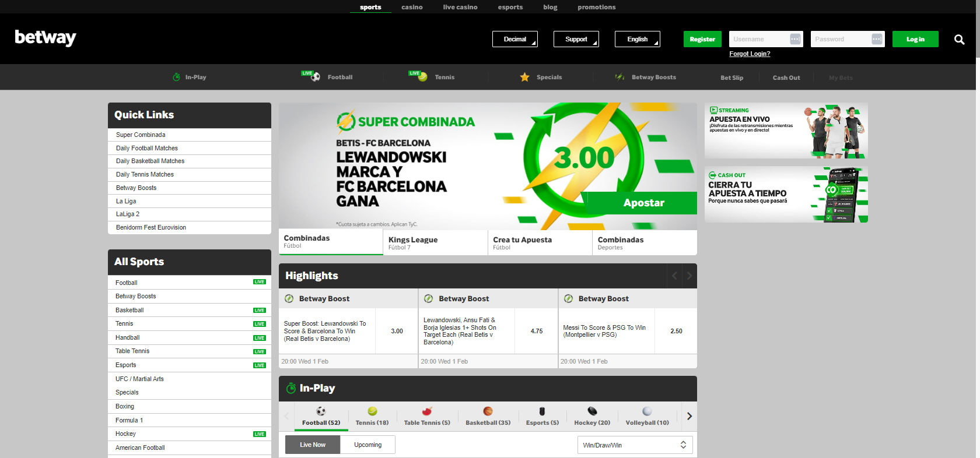This screenshot has height=458, width=980.
Task: Switch to Live Now events
Action: [313, 445]
